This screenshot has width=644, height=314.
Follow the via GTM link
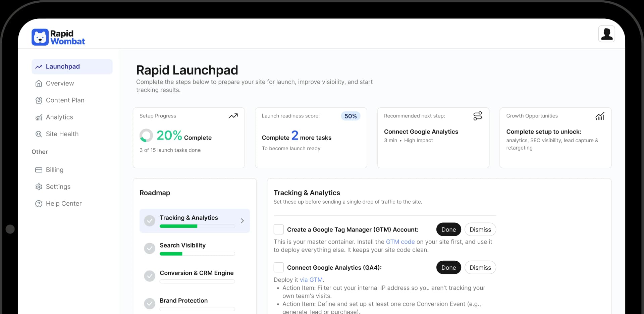(x=311, y=280)
